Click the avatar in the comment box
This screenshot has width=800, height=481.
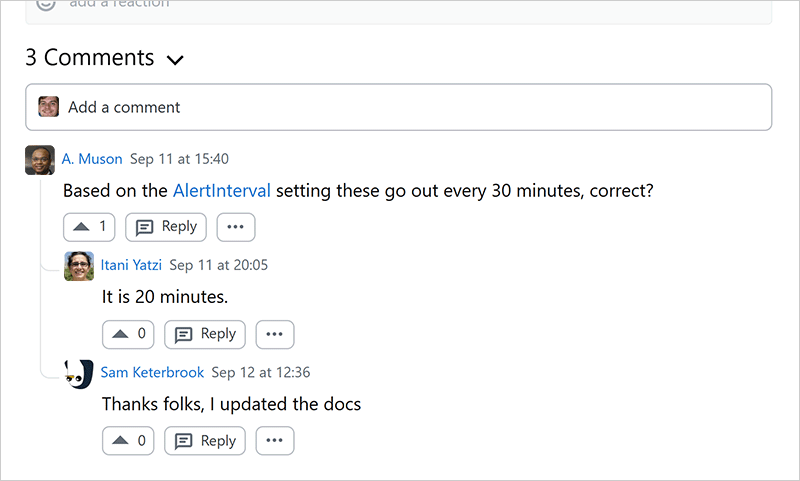pyautogui.click(x=49, y=107)
